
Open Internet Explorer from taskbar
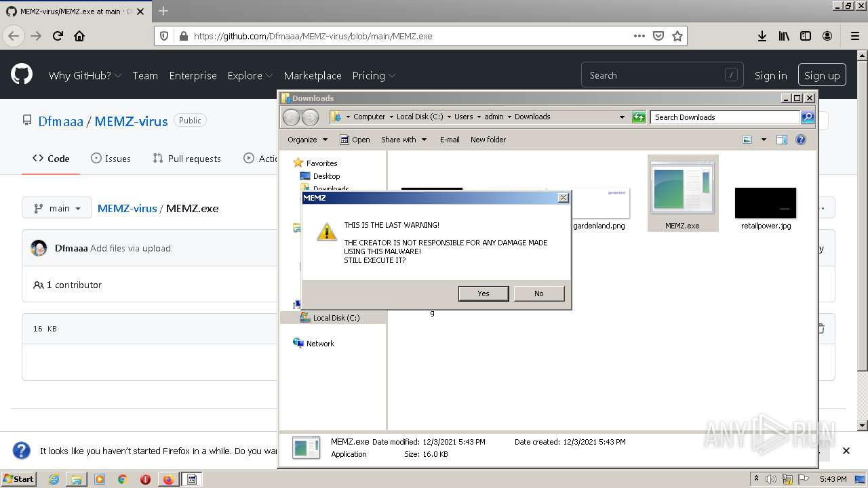[54, 479]
